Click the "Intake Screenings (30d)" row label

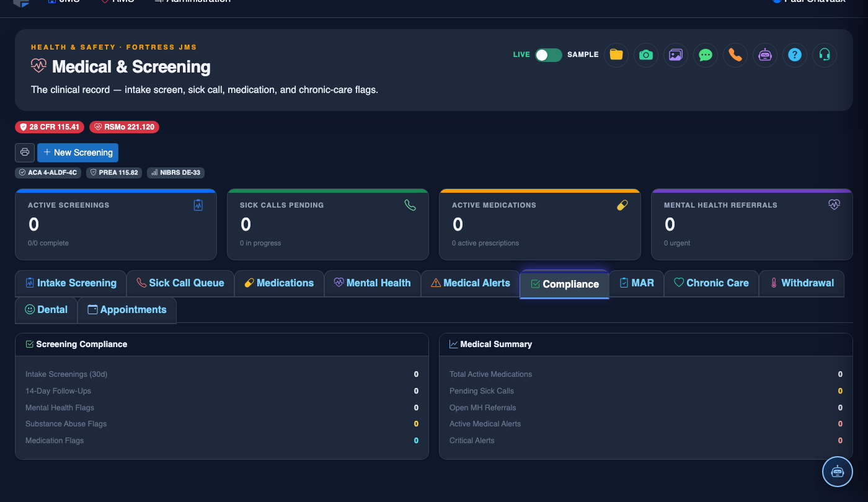coord(66,374)
